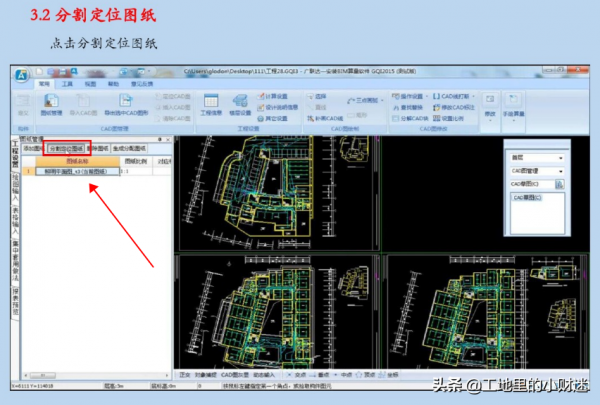Open 图纸管理 drawing management tool
600x405 pixels.
51,107
